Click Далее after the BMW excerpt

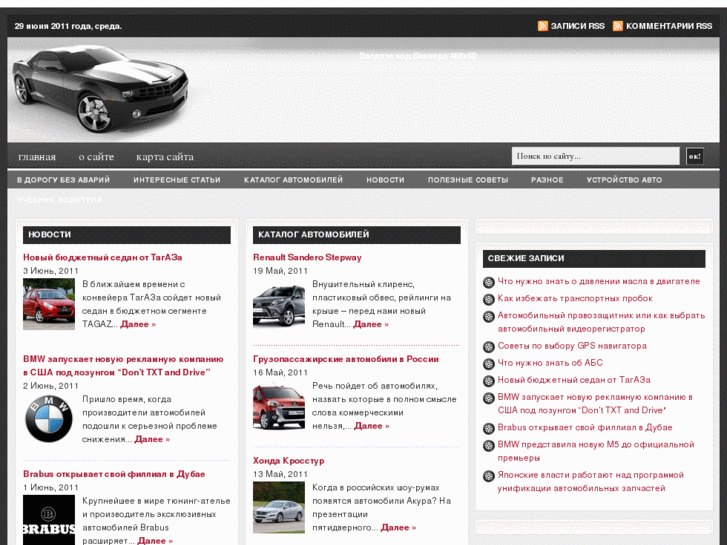click(x=152, y=439)
